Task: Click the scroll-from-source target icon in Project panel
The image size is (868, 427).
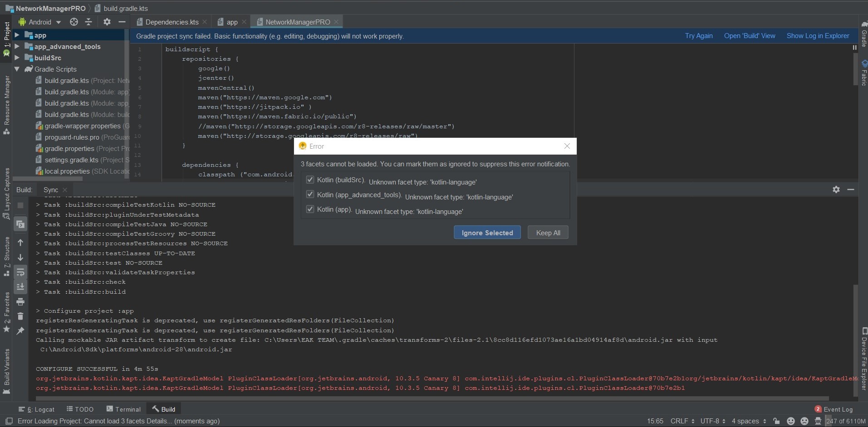Action: pos(74,22)
